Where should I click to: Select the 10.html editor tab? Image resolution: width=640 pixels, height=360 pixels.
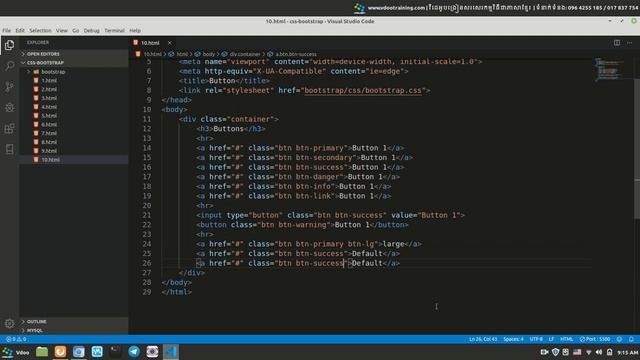(x=150, y=42)
